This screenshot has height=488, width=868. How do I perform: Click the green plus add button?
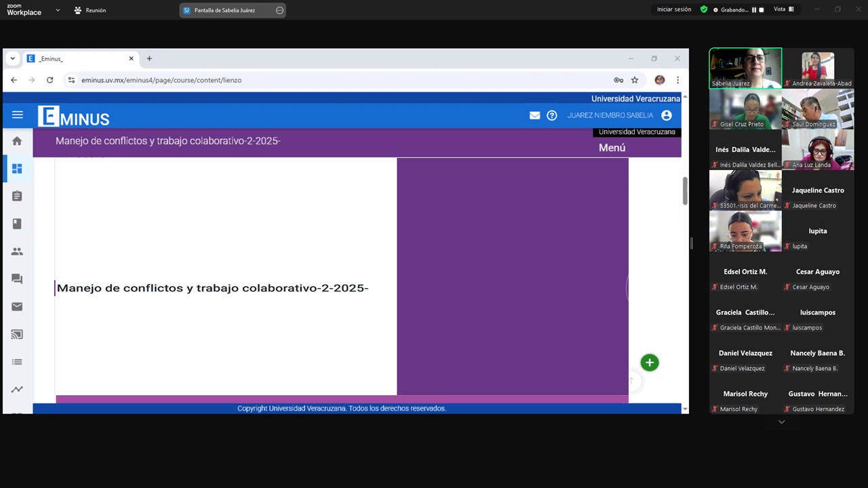click(x=649, y=363)
